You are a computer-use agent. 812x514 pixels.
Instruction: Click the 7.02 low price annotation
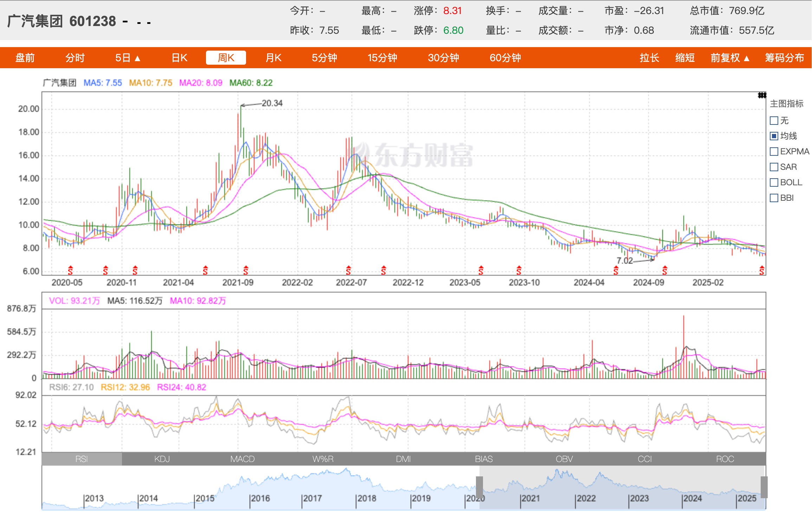coord(625,261)
